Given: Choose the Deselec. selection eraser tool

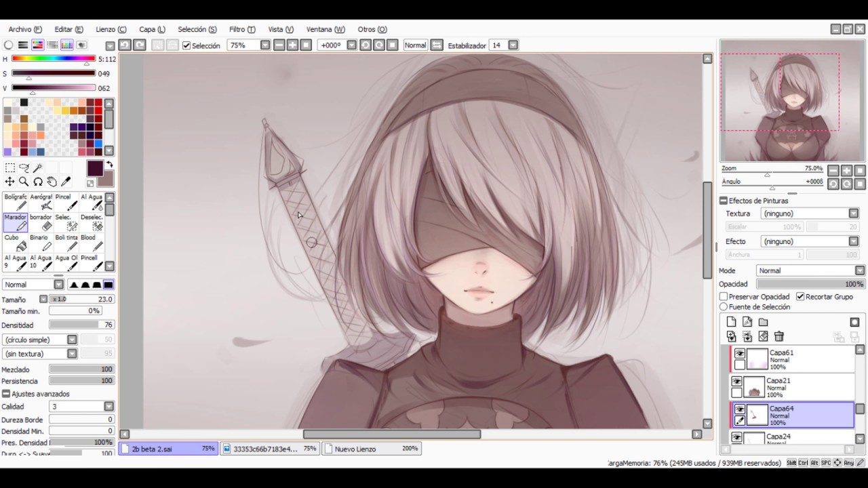Looking at the screenshot, I should [x=91, y=222].
